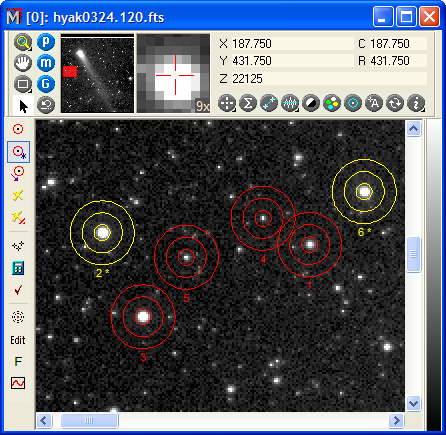Select the arrow pointer tool
The width and height of the screenshot is (446, 435).
coord(23,106)
